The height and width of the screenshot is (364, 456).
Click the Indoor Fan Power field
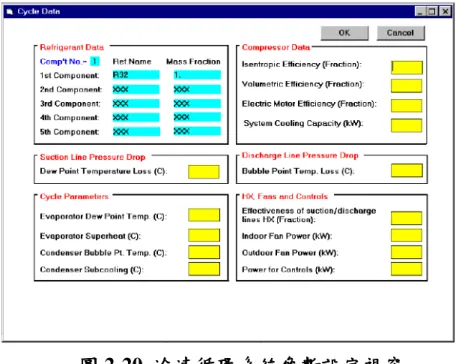pyautogui.click(x=407, y=235)
